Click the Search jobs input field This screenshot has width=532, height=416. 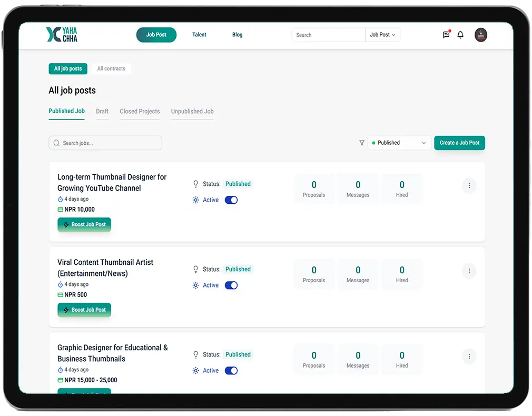coord(105,143)
